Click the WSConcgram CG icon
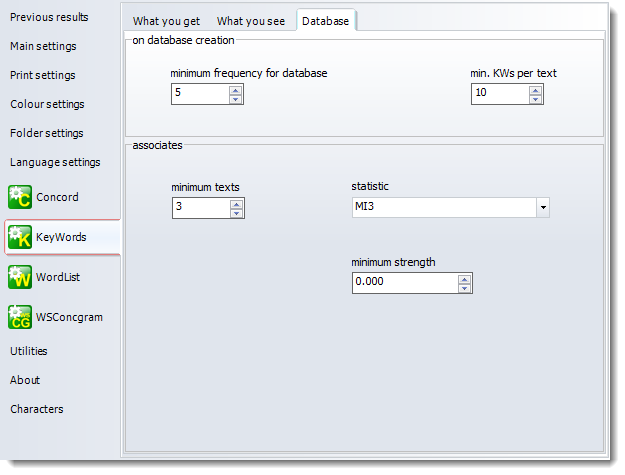625x475 pixels. pyautogui.click(x=20, y=317)
